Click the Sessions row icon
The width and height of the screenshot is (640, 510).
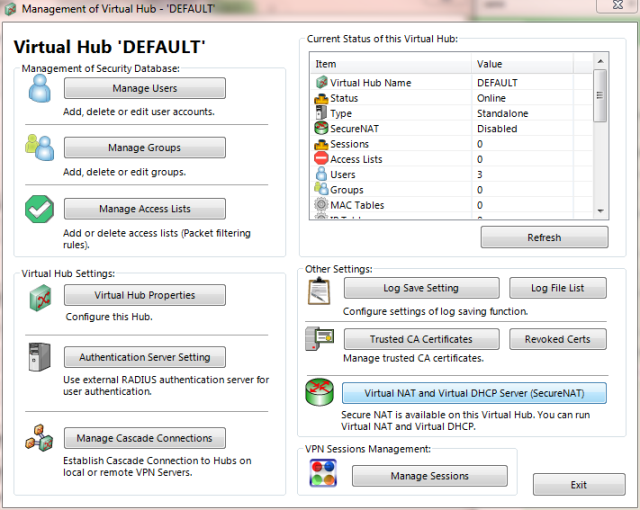(x=321, y=144)
